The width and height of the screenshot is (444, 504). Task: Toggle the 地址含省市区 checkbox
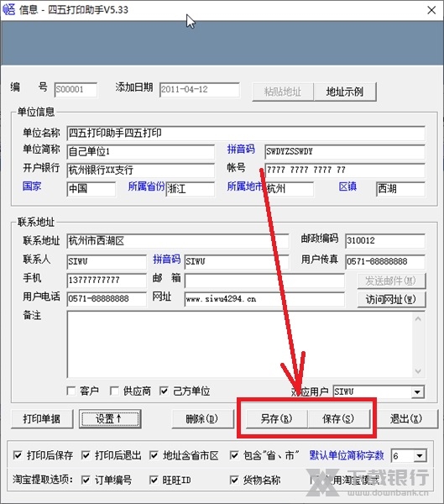pos(154,455)
